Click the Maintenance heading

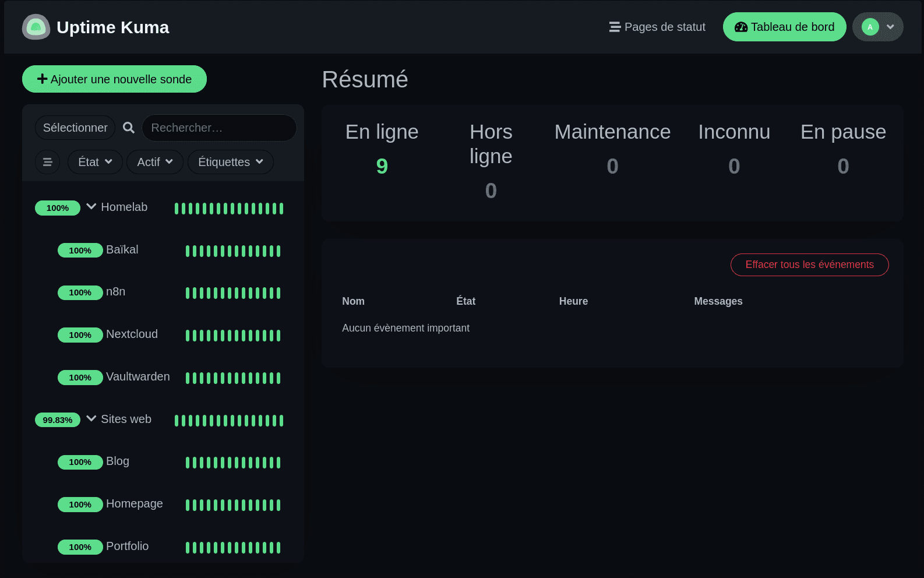click(x=612, y=132)
